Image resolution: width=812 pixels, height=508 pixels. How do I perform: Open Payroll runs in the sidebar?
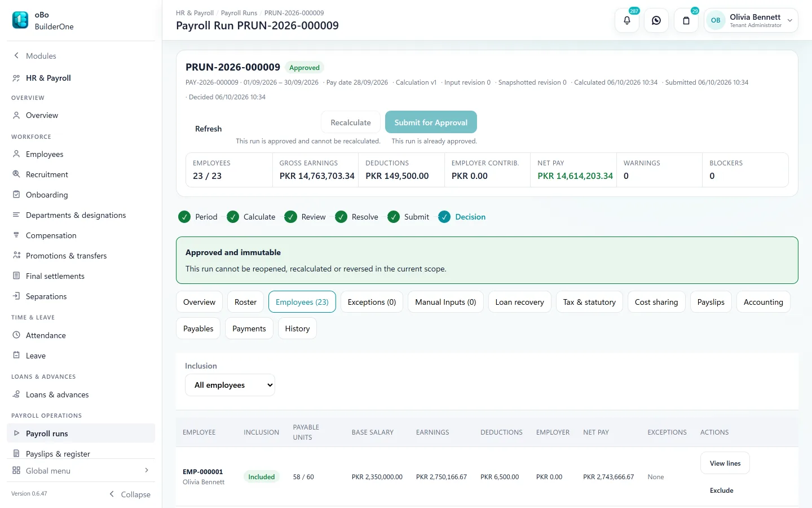point(81,433)
